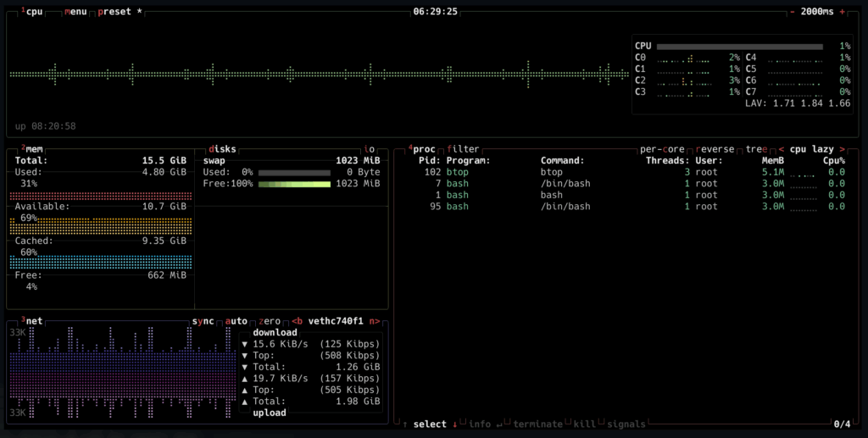Image resolution: width=868 pixels, height=438 pixels.
Task: Decrease update interval with minus button
Action: click(x=793, y=12)
